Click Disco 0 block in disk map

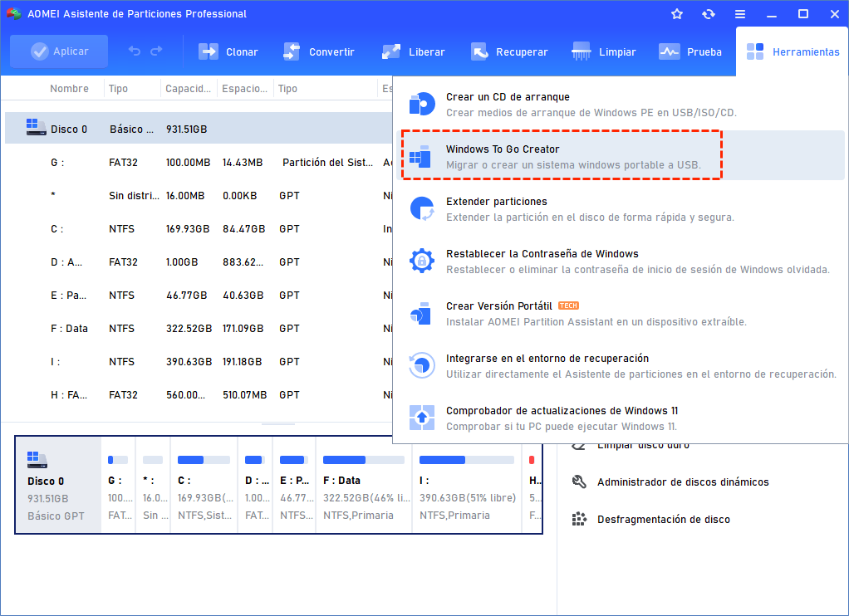[58, 485]
